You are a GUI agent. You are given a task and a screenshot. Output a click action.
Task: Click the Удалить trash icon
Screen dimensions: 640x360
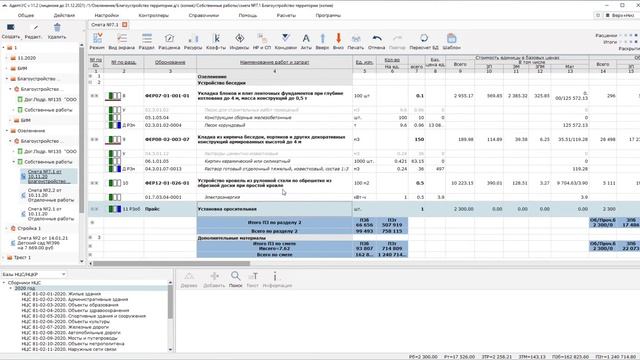coord(57,27)
